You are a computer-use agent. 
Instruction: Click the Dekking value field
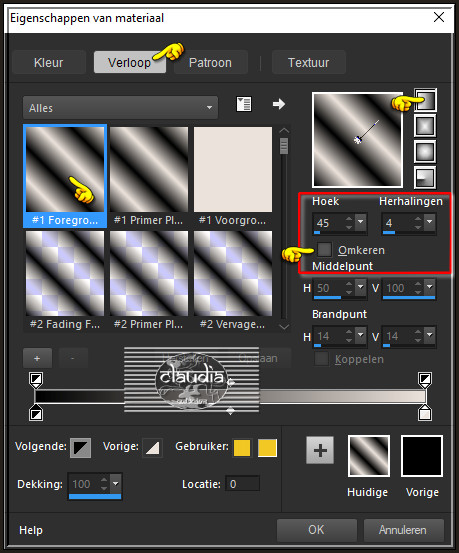(x=84, y=484)
